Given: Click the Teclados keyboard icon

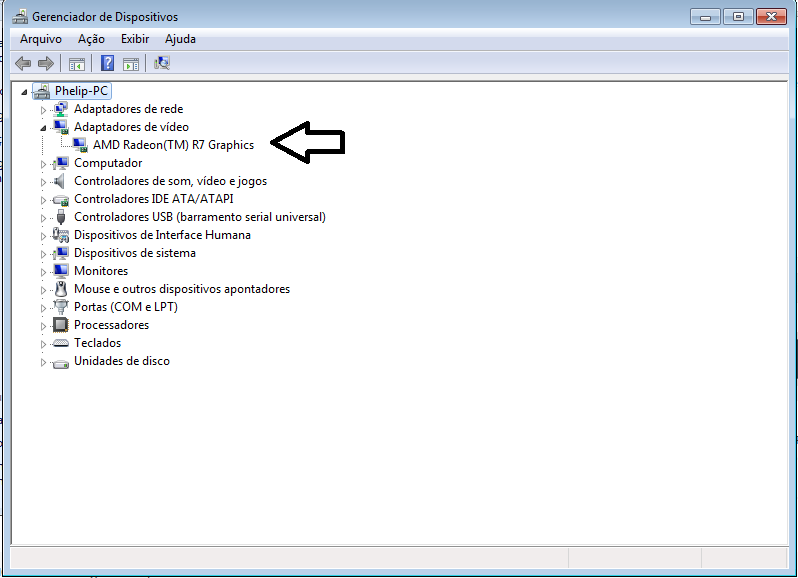Looking at the screenshot, I should click(x=61, y=343).
